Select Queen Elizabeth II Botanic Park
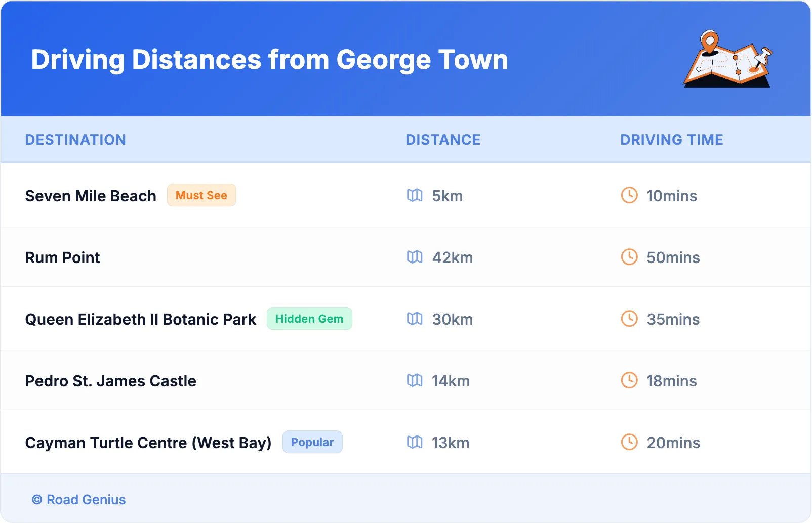Screen dimensions: 812x523 point(141,319)
